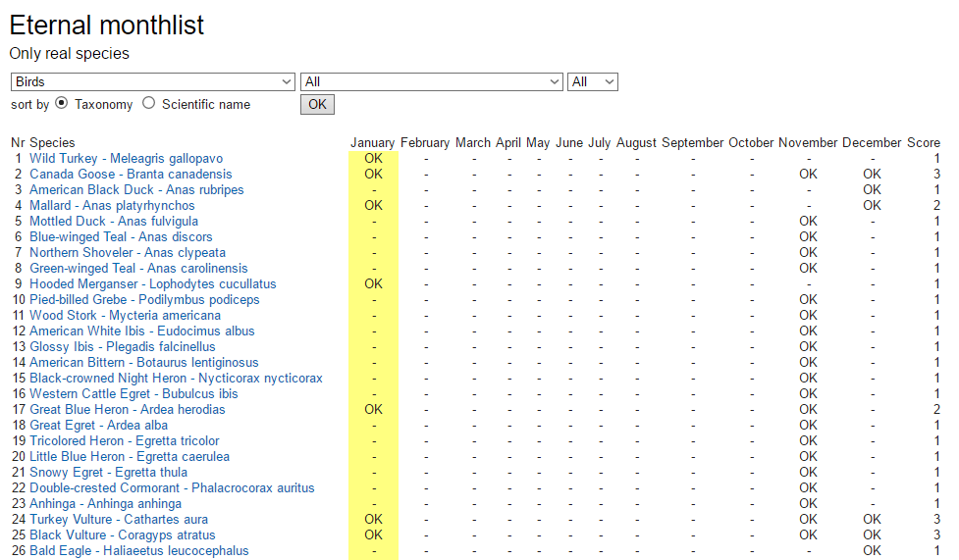This screenshot has height=560, width=959.
Task: Open Turkey Vulture - Cathartes aura
Action: point(119,519)
